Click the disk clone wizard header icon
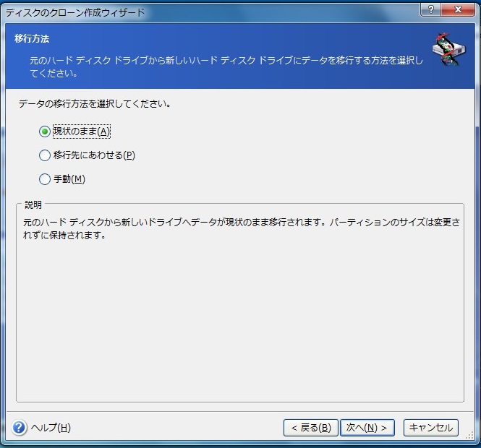481x448 pixels. (448, 49)
